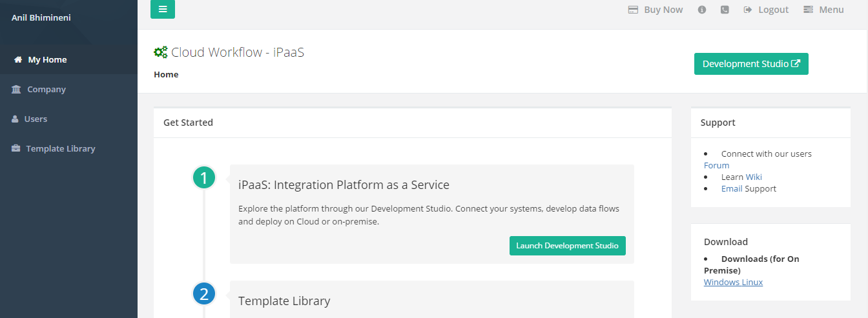Click the Template Library briefcase icon
Viewport: 868px width, 318px height.
pyautogui.click(x=16, y=149)
